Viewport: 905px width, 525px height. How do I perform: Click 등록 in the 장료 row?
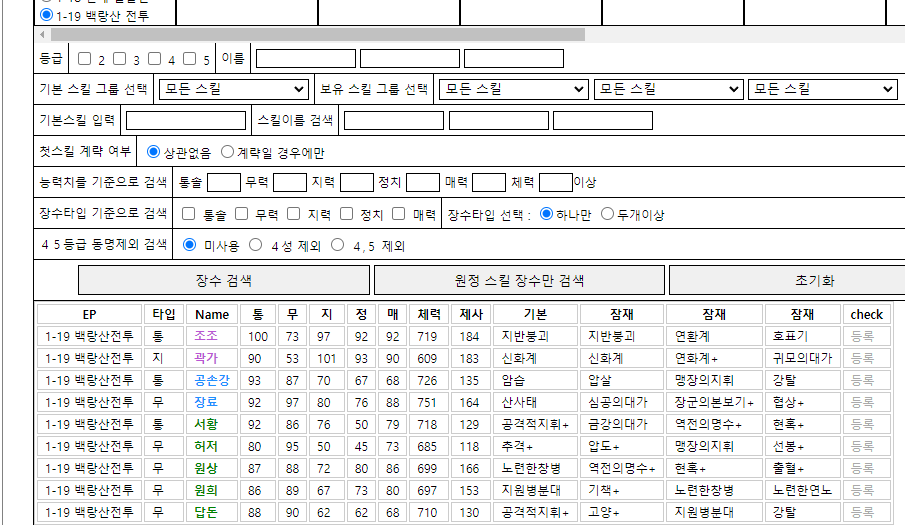(x=862, y=402)
